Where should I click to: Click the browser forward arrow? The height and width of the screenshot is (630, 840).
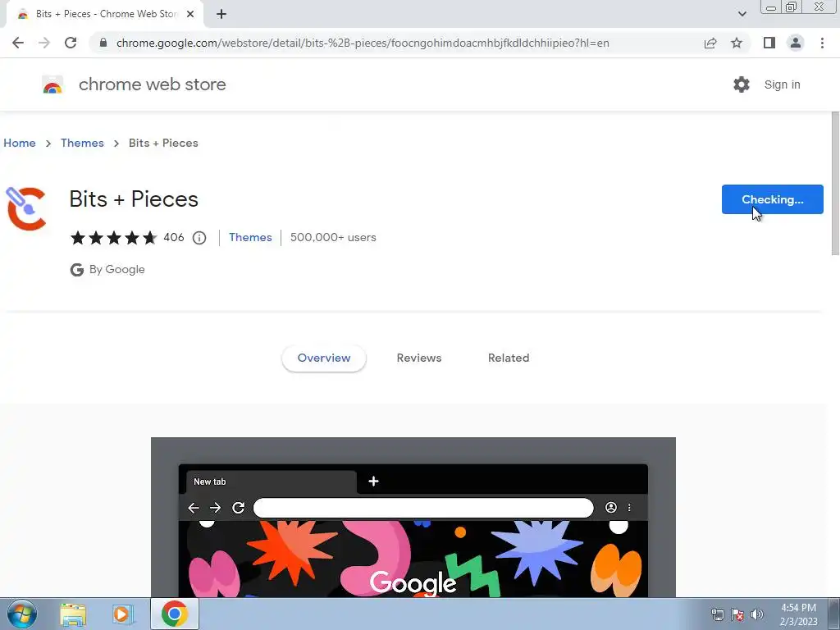[x=44, y=43]
